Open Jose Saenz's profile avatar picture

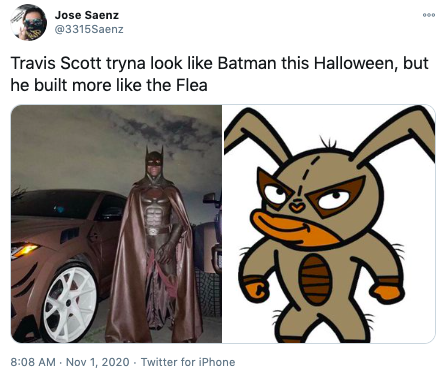(29, 23)
